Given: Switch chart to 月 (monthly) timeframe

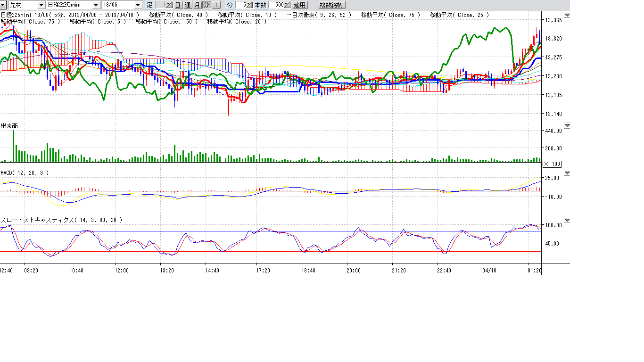Looking at the screenshot, I should 197,5.
